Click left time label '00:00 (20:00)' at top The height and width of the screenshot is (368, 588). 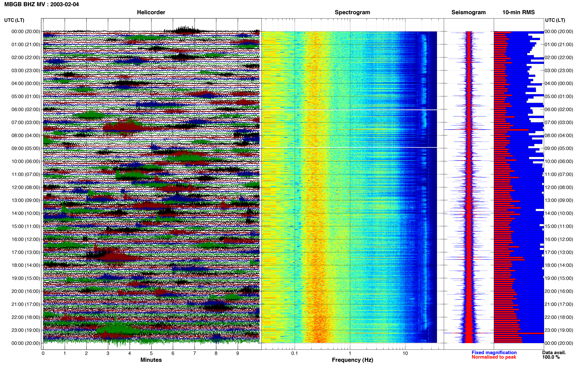[26, 31]
